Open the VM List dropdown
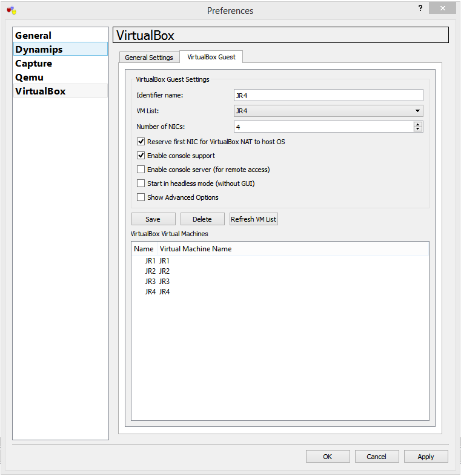Screen dimensions: 461x476 click(328, 111)
